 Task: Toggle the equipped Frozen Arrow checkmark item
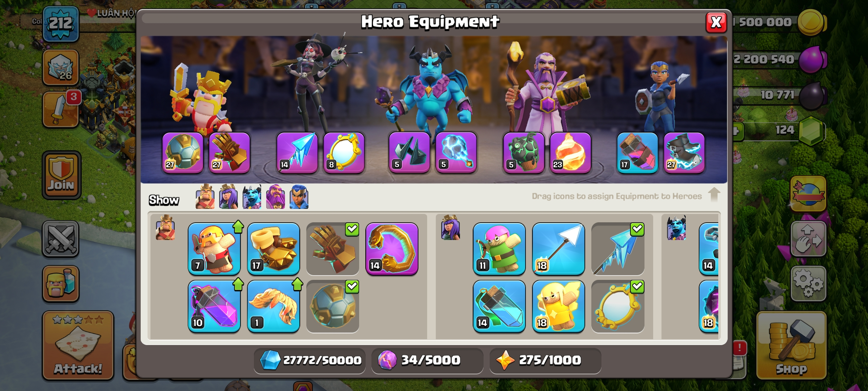(x=618, y=249)
